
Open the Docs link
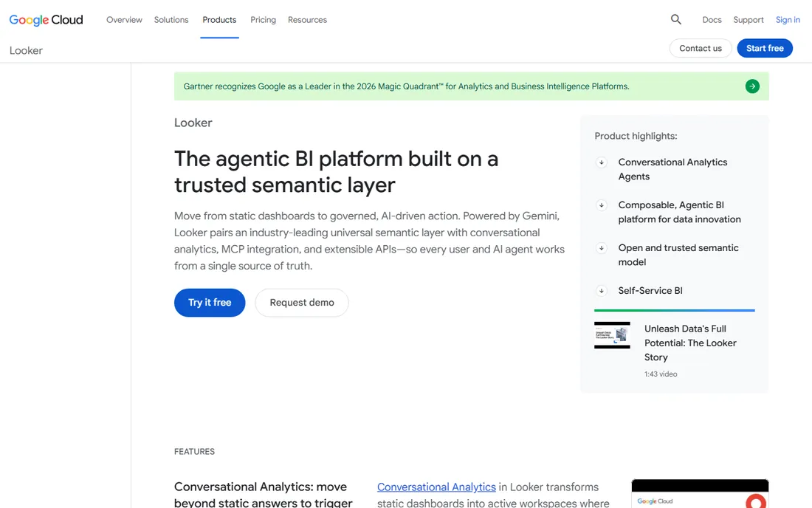click(x=712, y=20)
